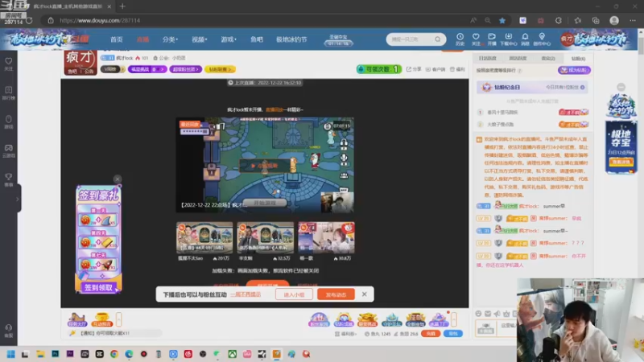Click the blue 背包 backpack button
Viewport: 644px width, 362px height.
coord(453,334)
